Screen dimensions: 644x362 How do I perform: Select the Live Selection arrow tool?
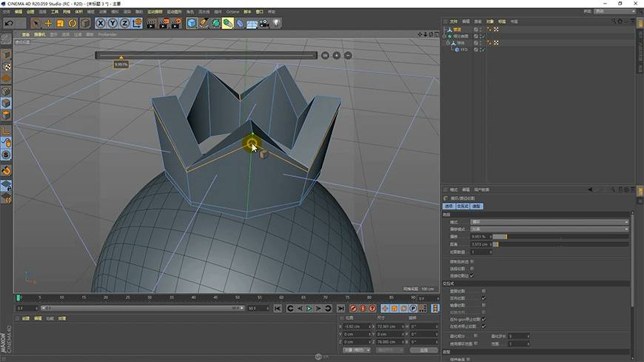pos(36,23)
